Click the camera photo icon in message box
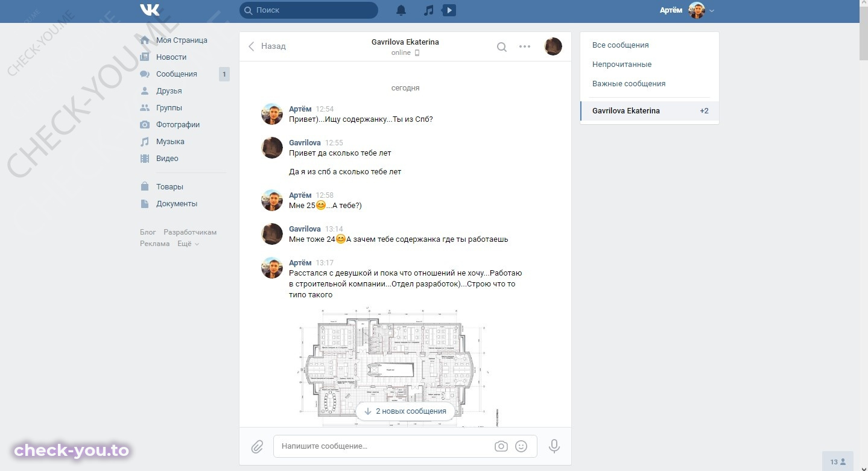Screen dimensions: 868x471 point(501,446)
